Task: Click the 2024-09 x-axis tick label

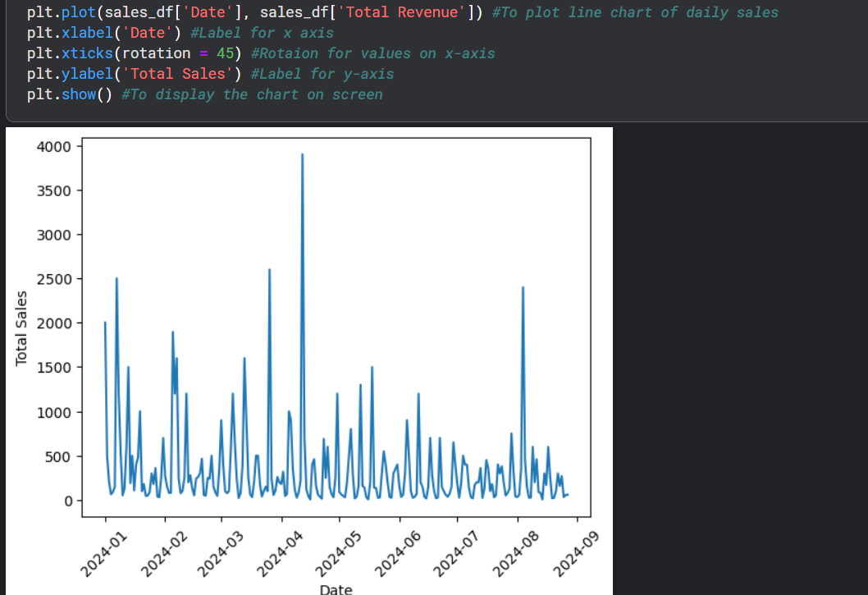Action: [x=576, y=554]
